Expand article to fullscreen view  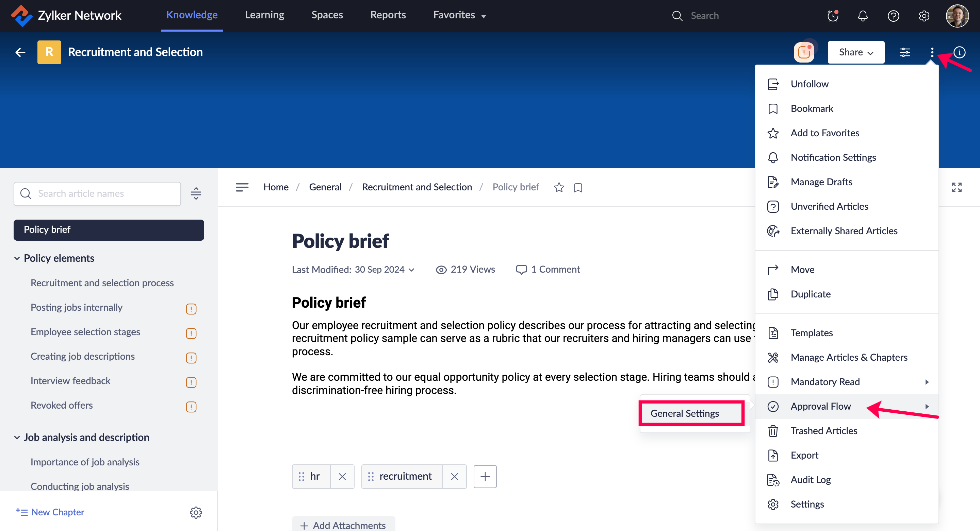(957, 187)
